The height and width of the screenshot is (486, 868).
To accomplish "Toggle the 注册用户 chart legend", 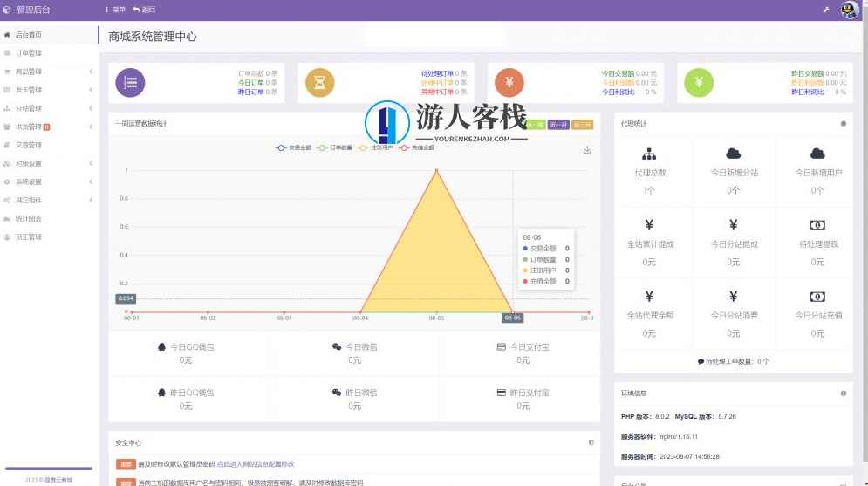I will point(375,147).
